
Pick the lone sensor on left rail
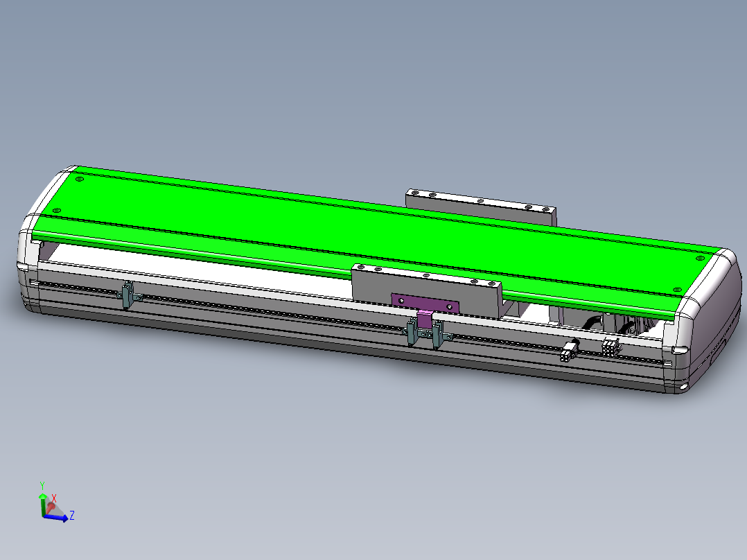click(x=128, y=295)
